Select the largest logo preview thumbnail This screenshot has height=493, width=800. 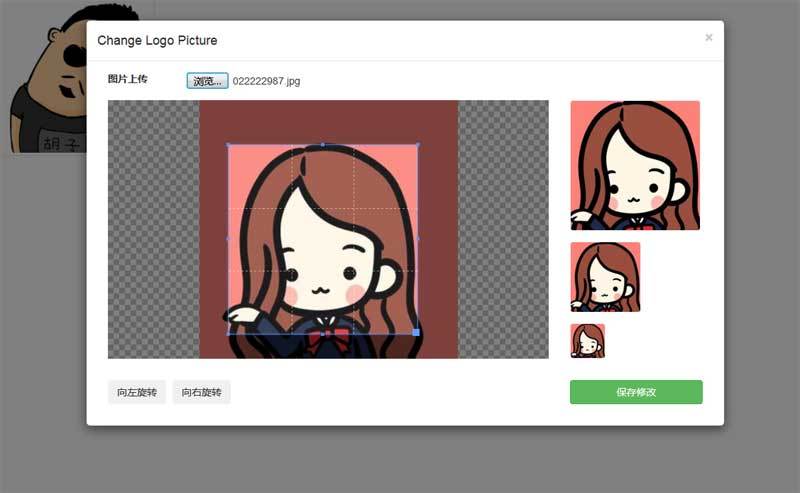point(635,165)
